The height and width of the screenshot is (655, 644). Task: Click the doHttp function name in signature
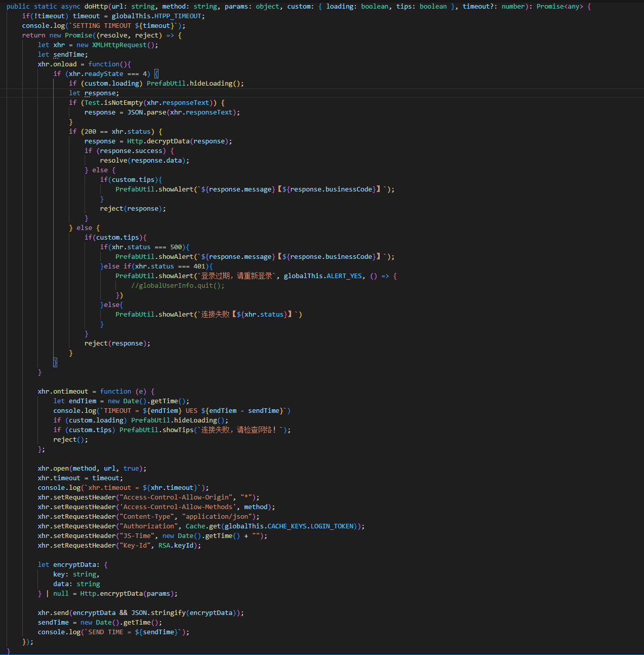tap(96, 7)
